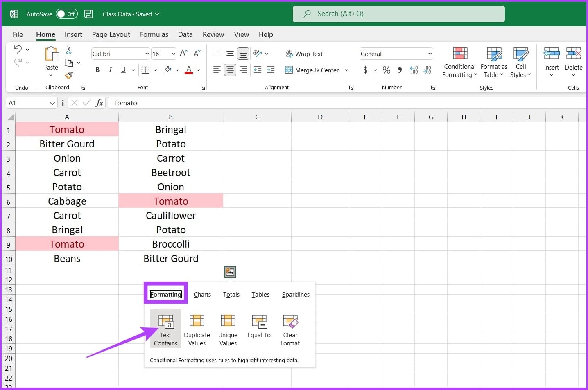Click the Orientation text angle icon
588x390 pixels.
tap(258, 53)
